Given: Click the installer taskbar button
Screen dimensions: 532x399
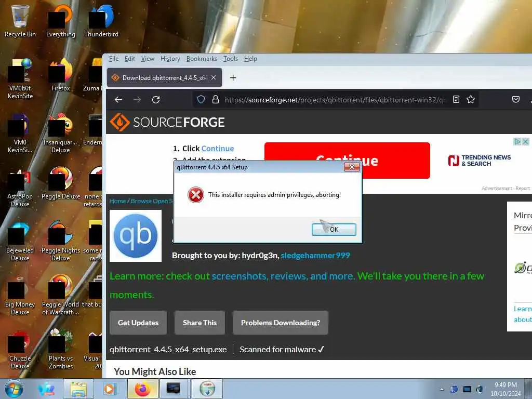Looking at the screenshot, I should (207, 389).
